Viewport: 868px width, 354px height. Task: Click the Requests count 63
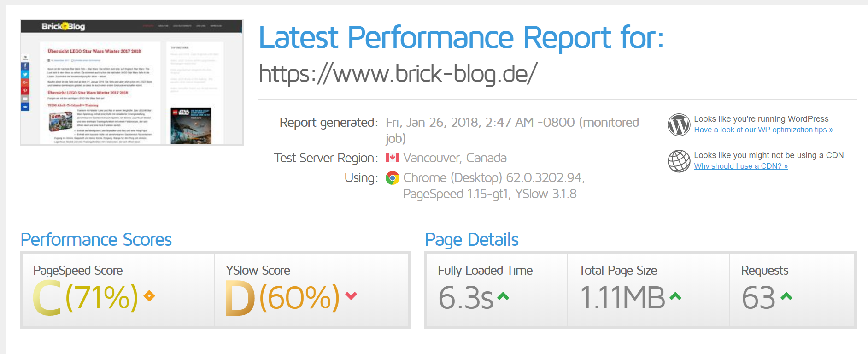[759, 298]
